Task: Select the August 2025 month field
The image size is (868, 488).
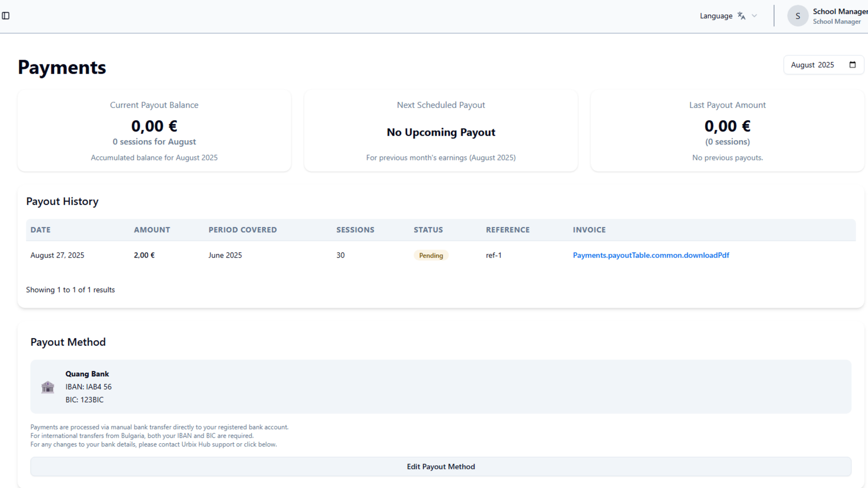Action: click(x=812, y=65)
